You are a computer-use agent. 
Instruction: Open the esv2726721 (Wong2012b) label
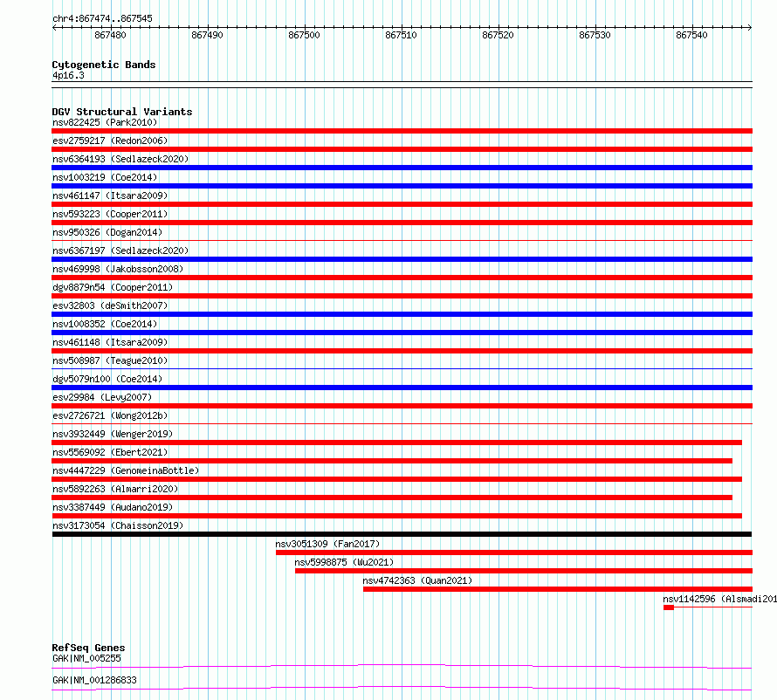coord(110,415)
